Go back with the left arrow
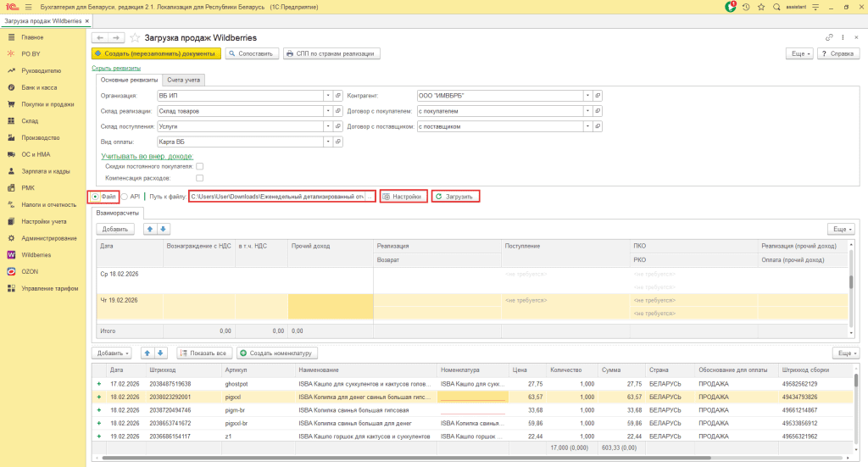868x467 pixels. [99, 38]
